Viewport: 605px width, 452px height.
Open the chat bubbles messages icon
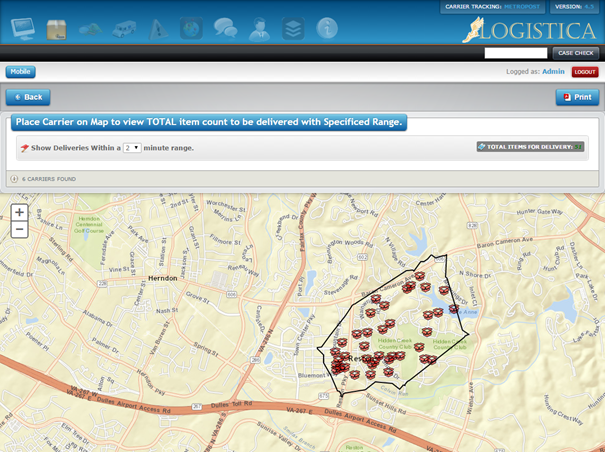tap(226, 28)
